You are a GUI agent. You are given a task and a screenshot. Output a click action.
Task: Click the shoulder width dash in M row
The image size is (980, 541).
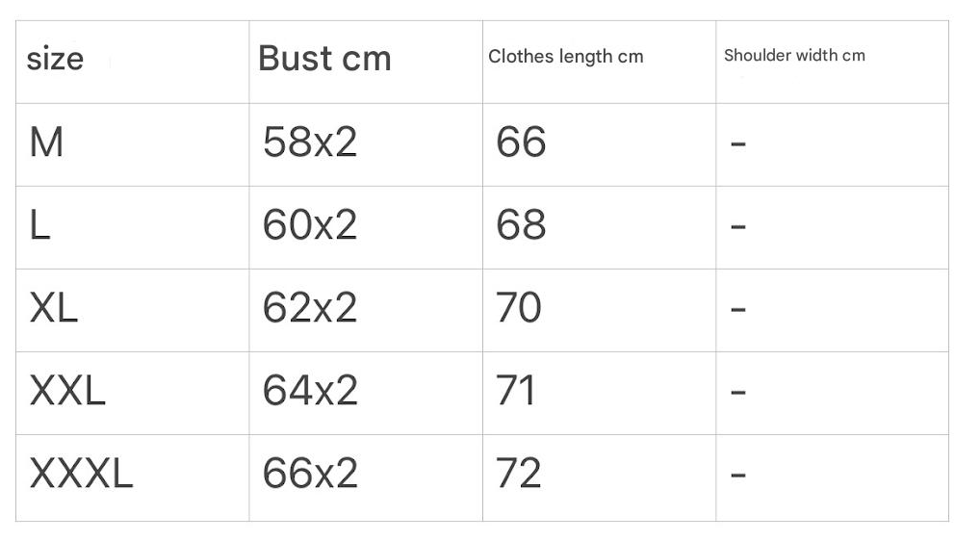(738, 144)
